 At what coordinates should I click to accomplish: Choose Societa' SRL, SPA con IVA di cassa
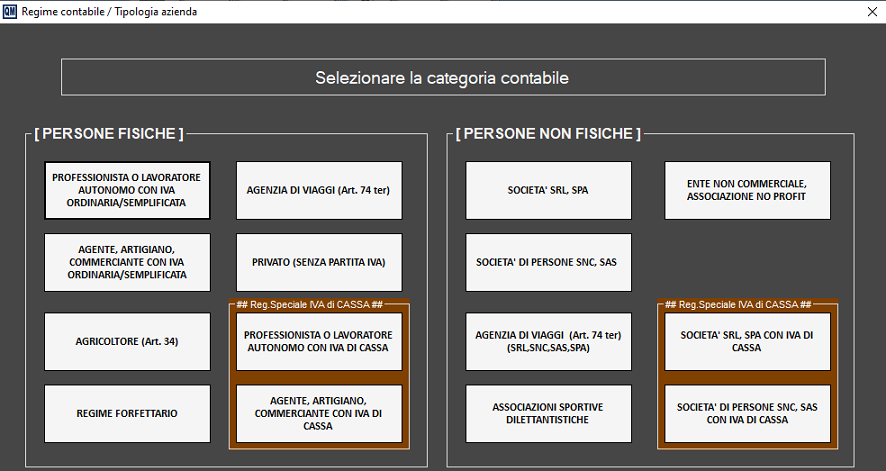tap(747, 341)
